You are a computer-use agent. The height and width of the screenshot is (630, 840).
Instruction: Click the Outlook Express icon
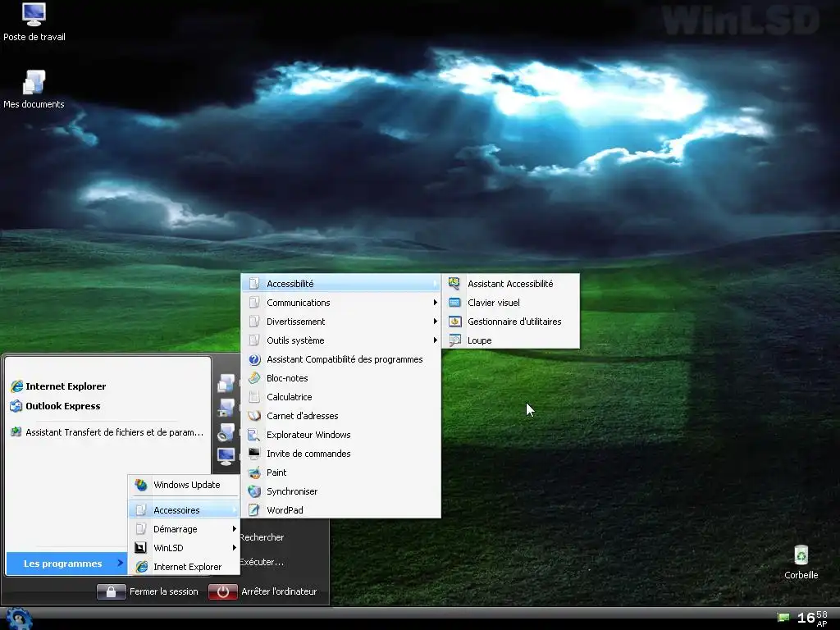[16, 406]
